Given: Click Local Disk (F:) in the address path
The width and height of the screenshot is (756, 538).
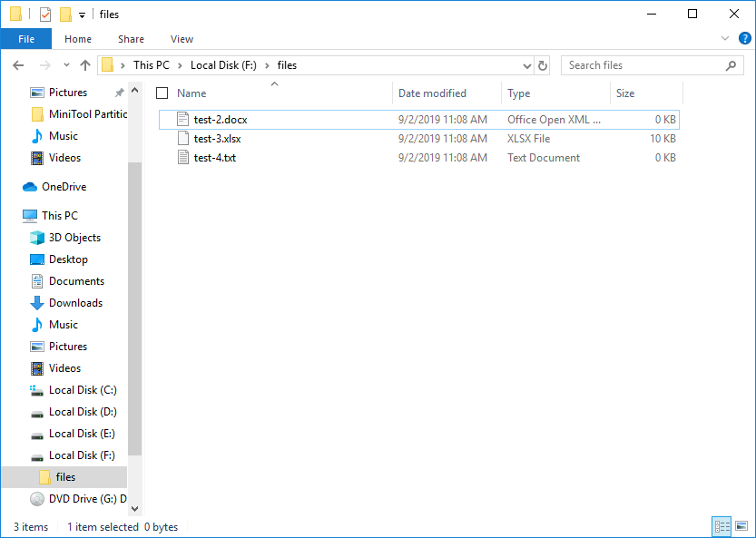Looking at the screenshot, I should click(x=223, y=65).
